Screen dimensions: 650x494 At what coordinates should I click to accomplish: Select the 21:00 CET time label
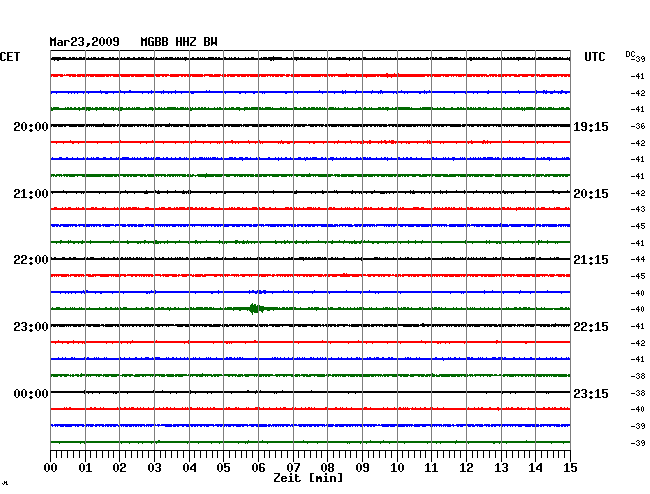31,194
